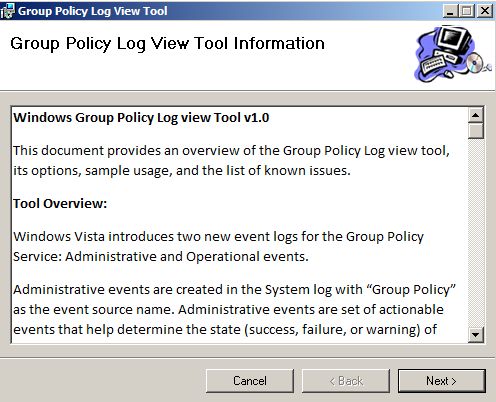This screenshot has width=496, height=402.
Task: Click the line starting 'Administrative events are created'
Action: pyautogui.click(x=234, y=290)
